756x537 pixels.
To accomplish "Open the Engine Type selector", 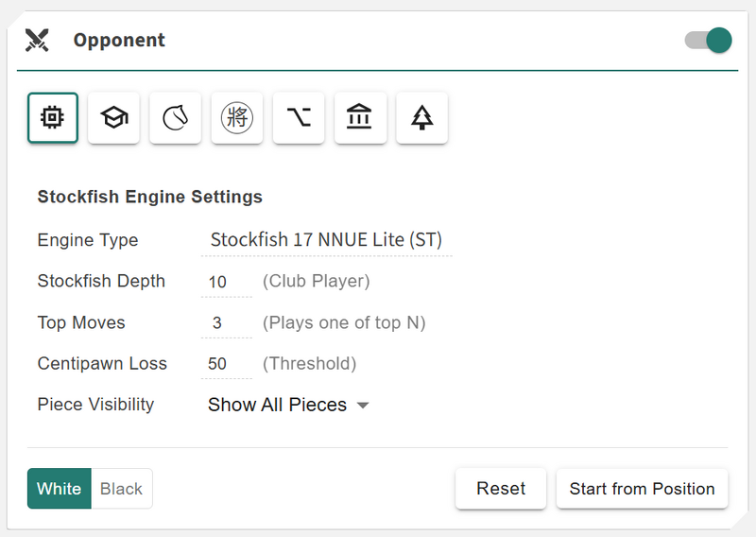I will (326, 240).
